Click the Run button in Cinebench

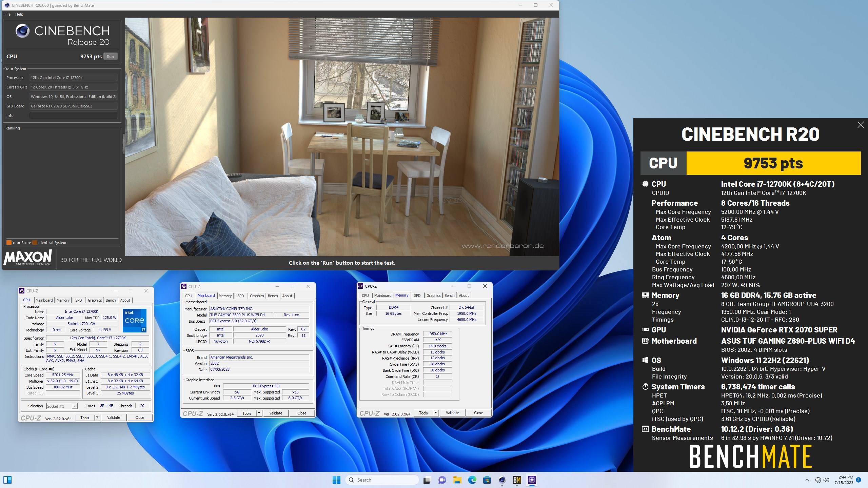[110, 57]
